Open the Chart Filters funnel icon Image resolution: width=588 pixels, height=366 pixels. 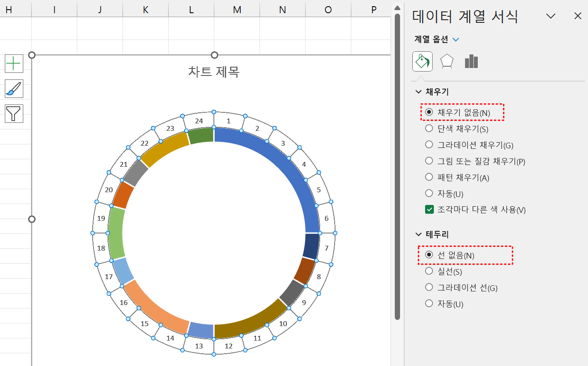(14, 113)
